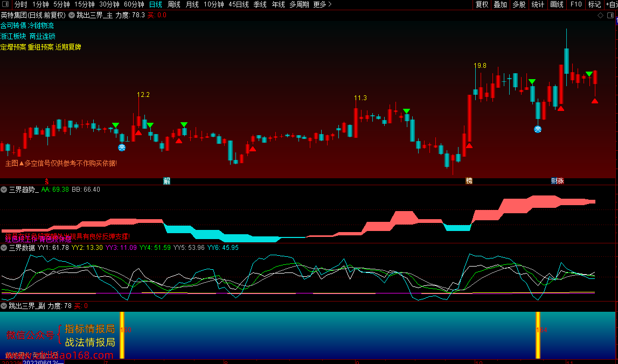Select the 月线 monthly chart tab

coord(192,4)
